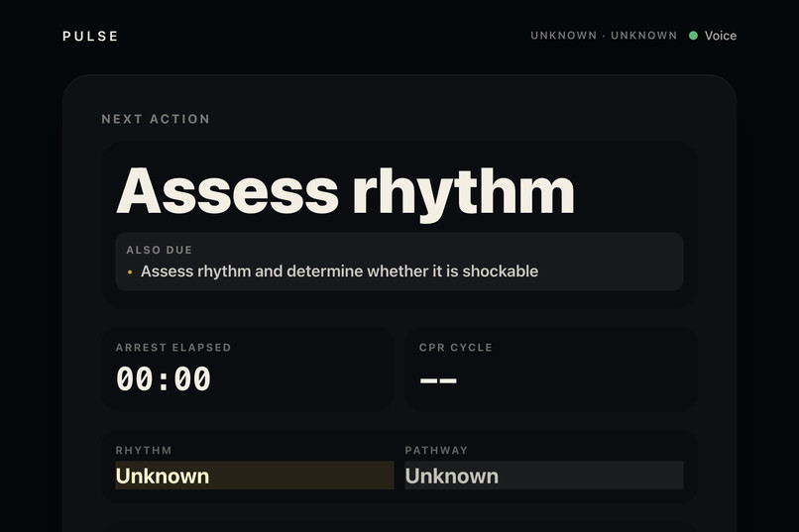This screenshot has height=532, width=799.
Task: Click the ARREST ELAPSED label
Action: pyautogui.click(x=173, y=348)
